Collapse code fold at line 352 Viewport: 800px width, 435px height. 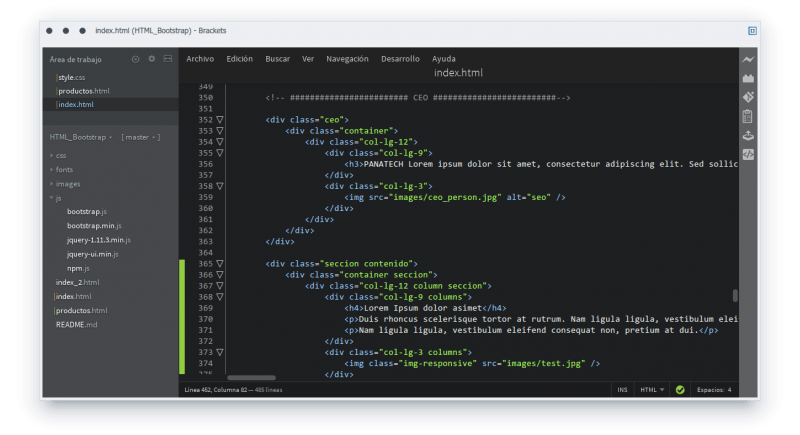coord(220,120)
